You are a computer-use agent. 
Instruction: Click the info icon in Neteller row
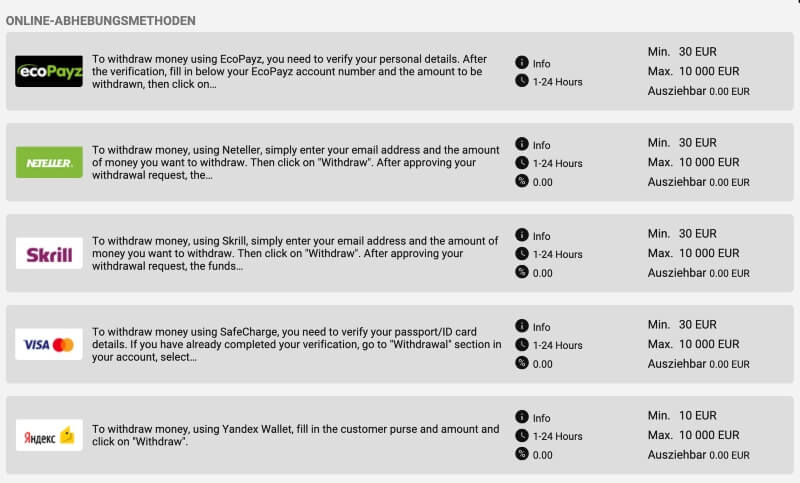pos(521,144)
